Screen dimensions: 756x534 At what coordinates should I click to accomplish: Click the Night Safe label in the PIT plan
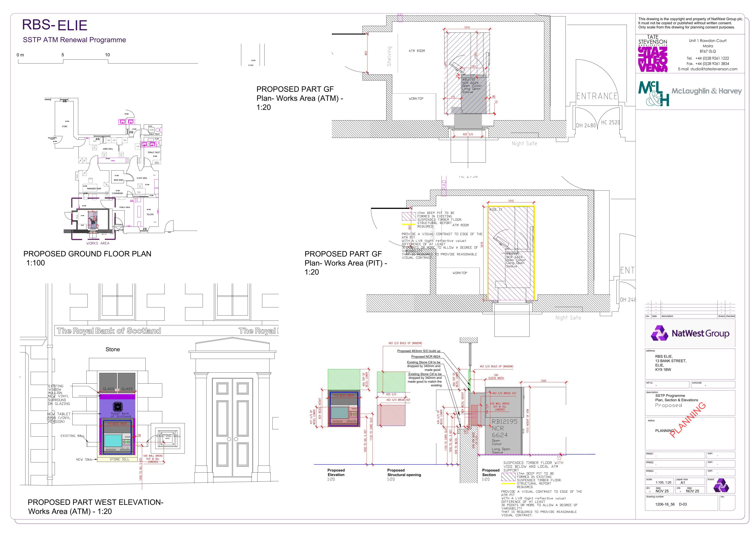coord(568,318)
